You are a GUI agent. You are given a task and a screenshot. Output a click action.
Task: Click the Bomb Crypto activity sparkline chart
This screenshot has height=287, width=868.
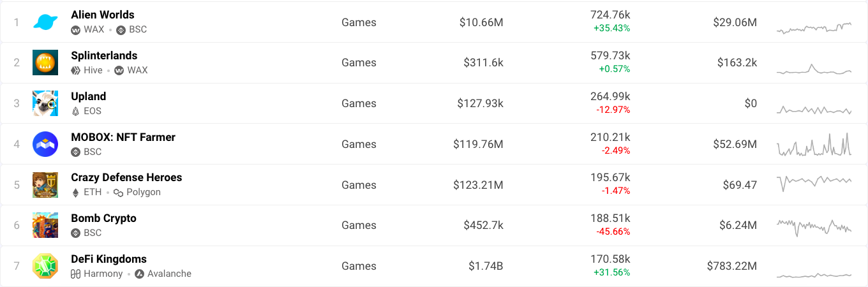[814, 226]
